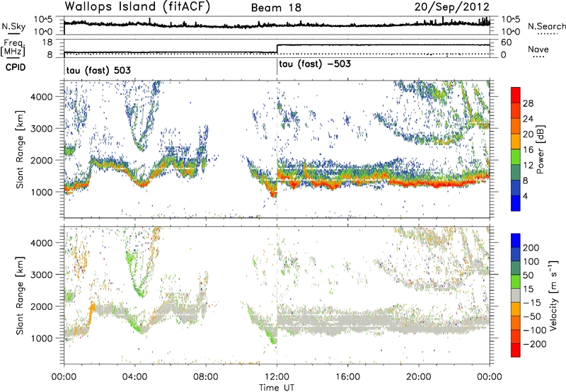Click the "Freq. [MHz]" axis label

[x=13, y=47]
